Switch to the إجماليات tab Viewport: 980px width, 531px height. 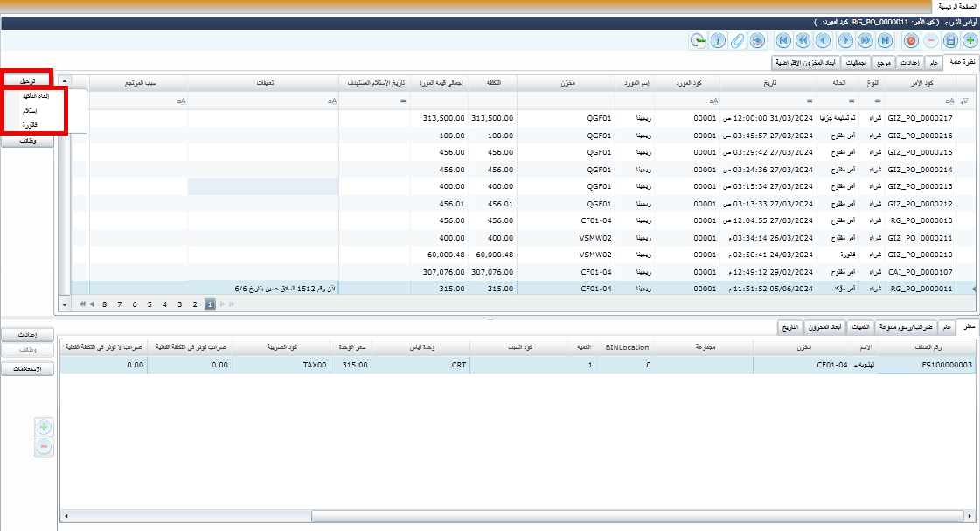(x=858, y=63)
